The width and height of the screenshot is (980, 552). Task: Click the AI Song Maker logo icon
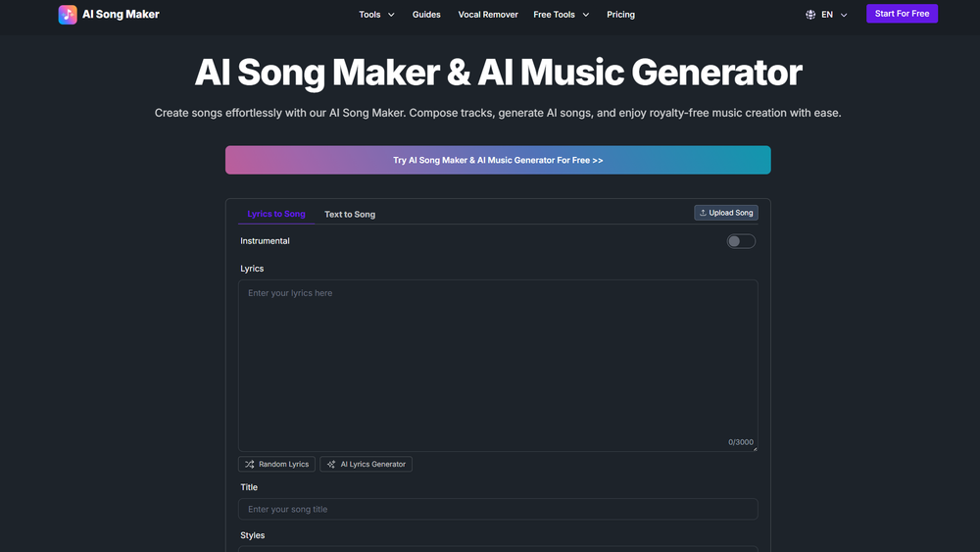(x=68, y=15)
